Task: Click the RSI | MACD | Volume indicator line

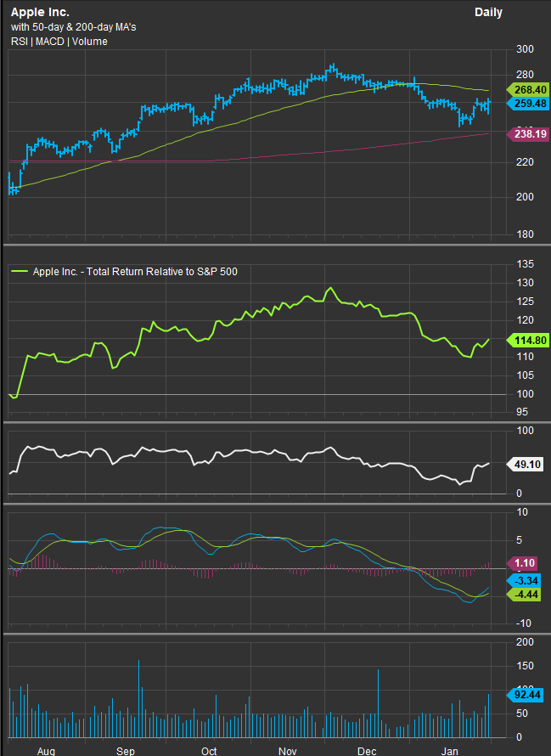Action: 59,42
